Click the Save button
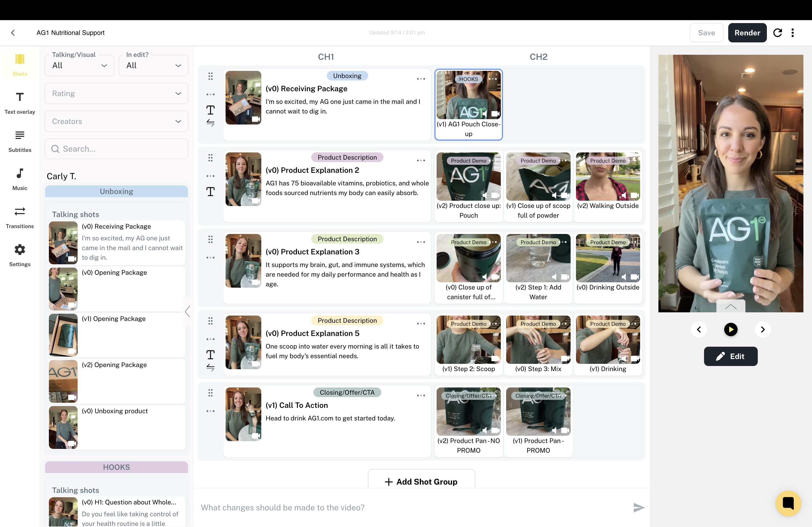 tap(706, 33)
